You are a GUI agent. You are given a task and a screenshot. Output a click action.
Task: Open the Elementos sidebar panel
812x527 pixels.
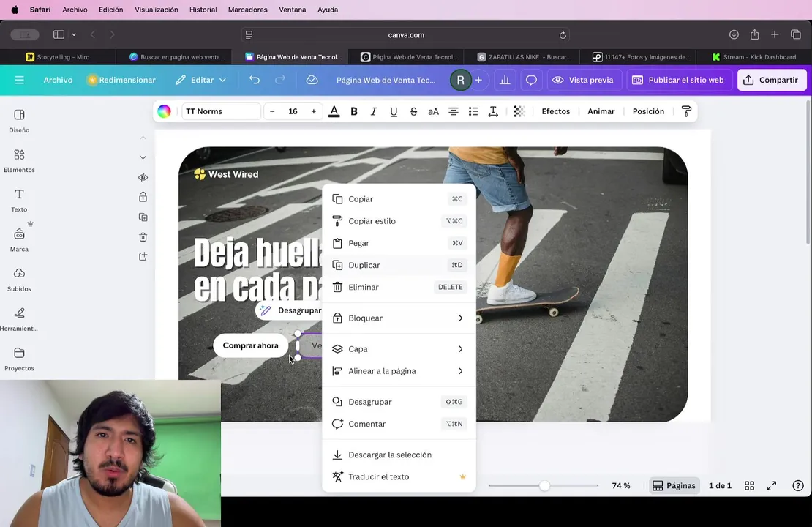(x=19, y=160)
